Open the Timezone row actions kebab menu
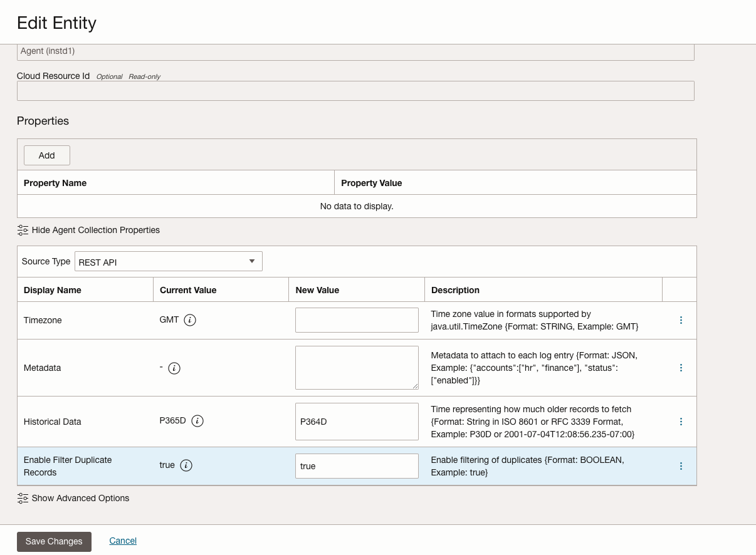This screenshot has width=756, height=555. click(681, 320)
